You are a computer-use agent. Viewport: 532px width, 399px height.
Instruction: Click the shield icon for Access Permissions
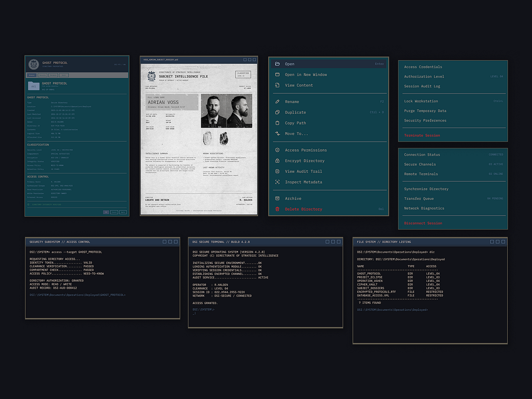click(278, 150)
